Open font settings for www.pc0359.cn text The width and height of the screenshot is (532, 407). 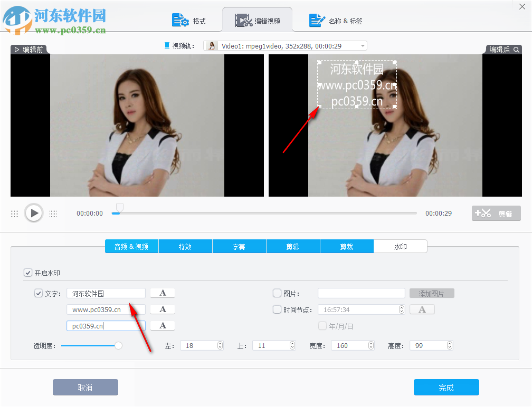[162, 309]
